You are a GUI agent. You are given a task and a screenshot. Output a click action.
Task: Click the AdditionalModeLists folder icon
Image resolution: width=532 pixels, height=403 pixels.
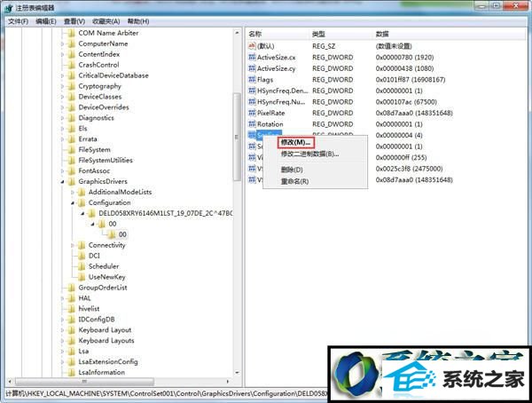click(82, 192)
